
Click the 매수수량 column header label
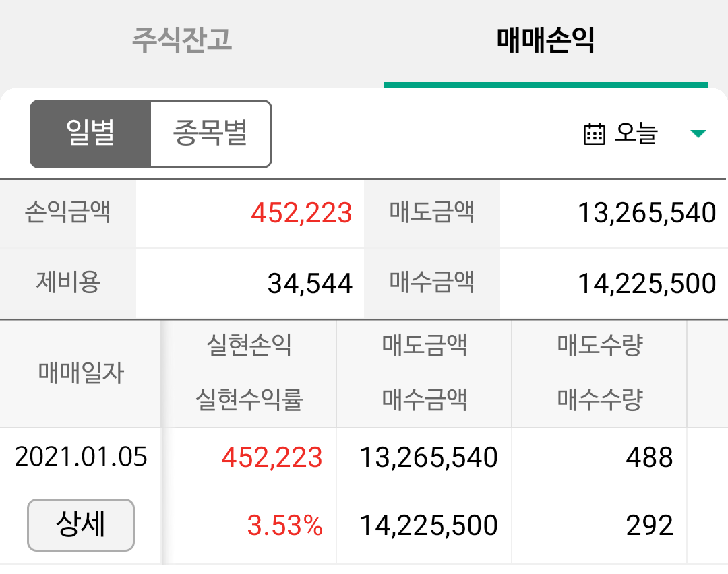[599, 400]
